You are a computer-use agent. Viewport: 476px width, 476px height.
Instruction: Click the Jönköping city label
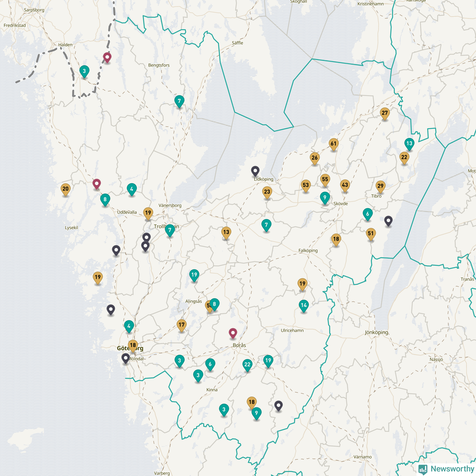click(376, 332)
